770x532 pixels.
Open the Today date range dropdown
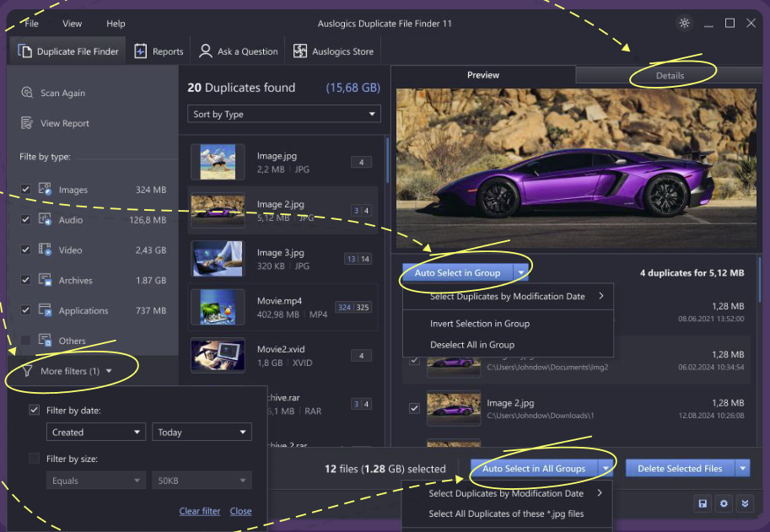pos(202,432)
